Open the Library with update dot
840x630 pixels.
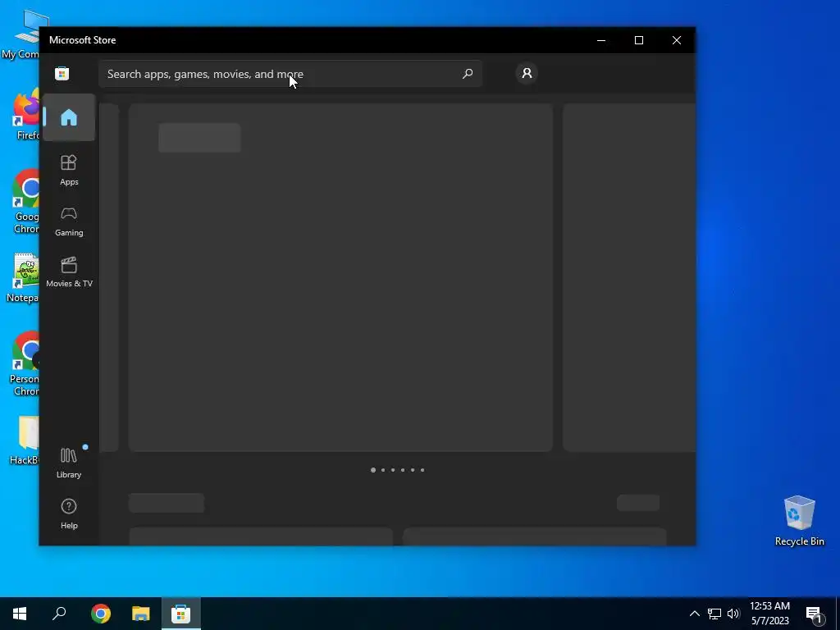point(69,463)
